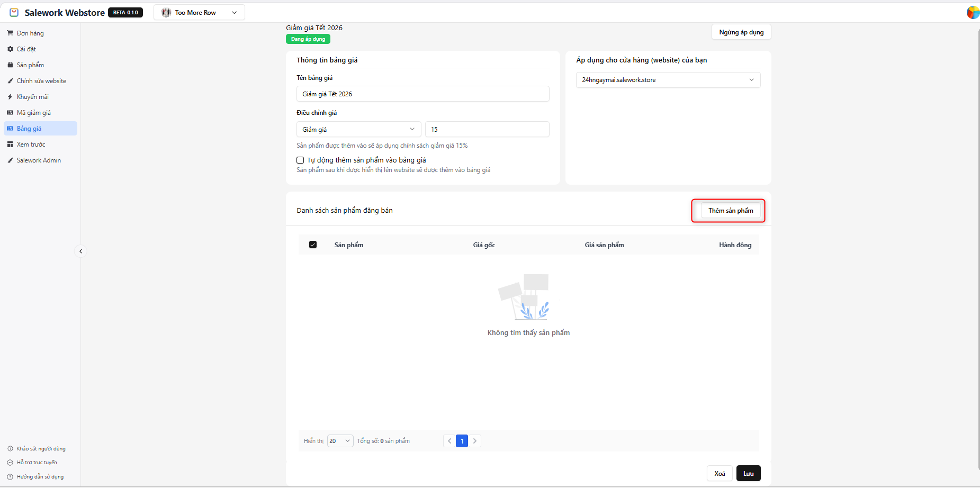Image resolution: width=980 pixels, height=488 pixels.
Task: Click the Thêm sản phẩm button
Action: [730, 211]
